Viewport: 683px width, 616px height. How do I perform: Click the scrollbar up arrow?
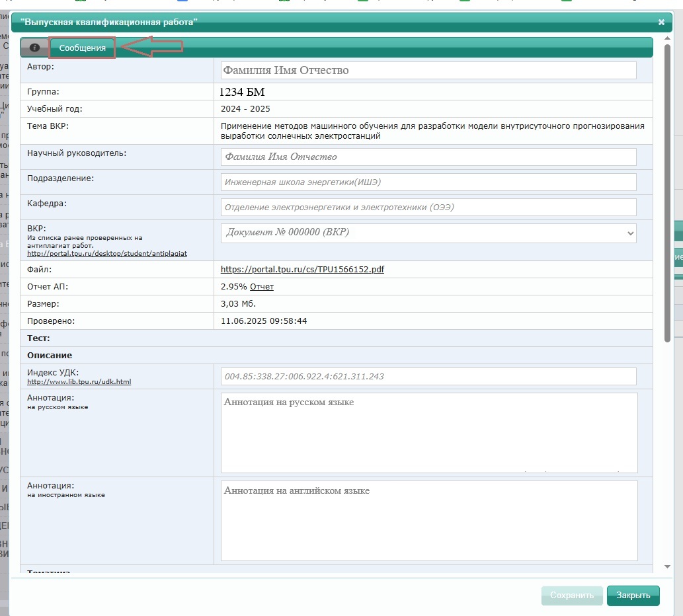click(x=667, y=39)
